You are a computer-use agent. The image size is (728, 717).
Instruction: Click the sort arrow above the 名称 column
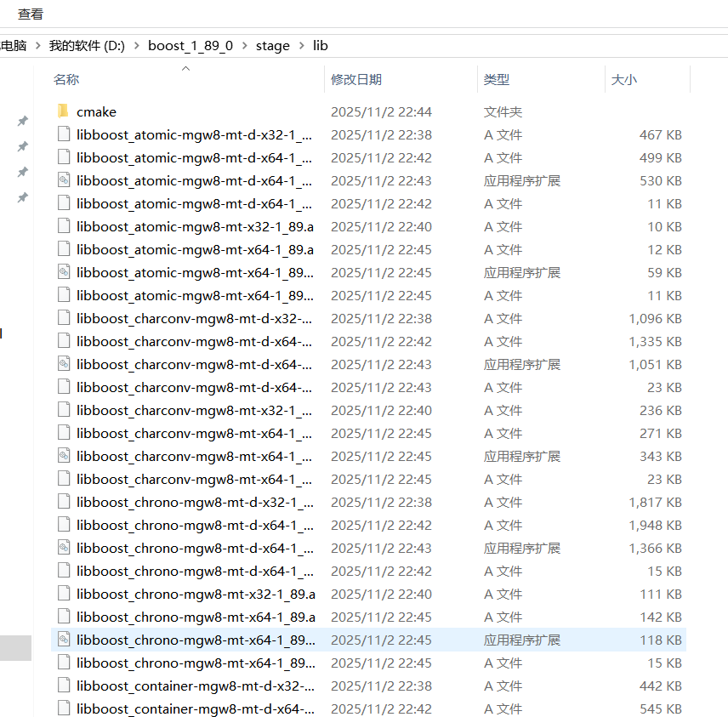click(x=185, y=68)
